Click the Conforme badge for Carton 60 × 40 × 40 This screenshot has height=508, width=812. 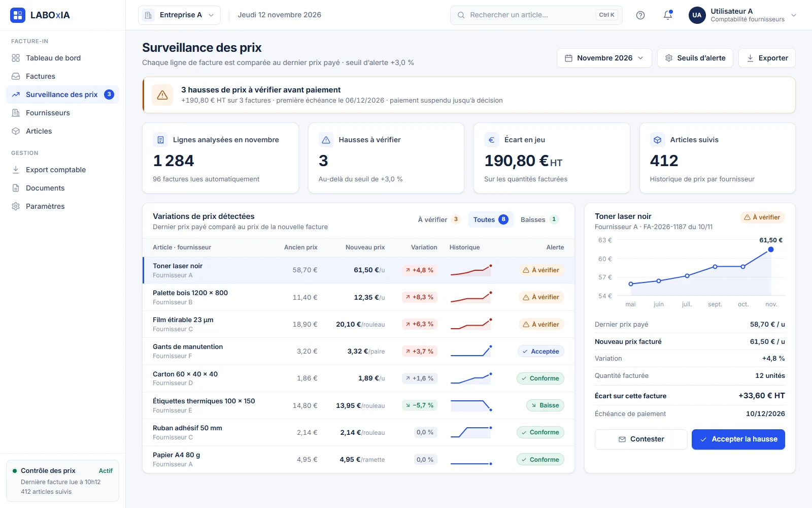(540, 378)
